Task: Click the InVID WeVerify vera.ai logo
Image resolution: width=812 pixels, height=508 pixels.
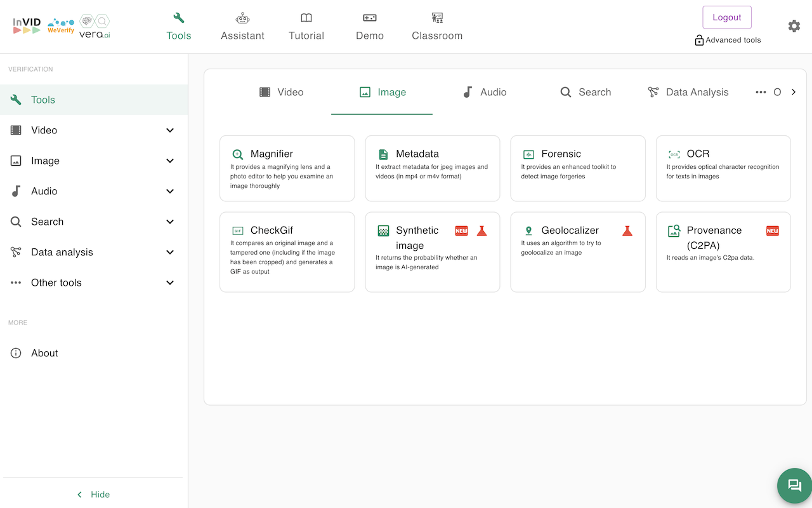Action: tap(62, 26)
